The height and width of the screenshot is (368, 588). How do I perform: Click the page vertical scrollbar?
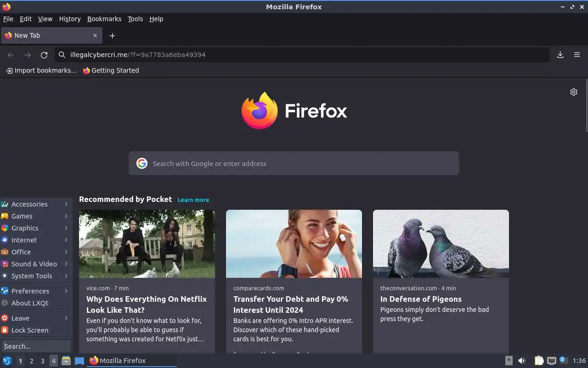point(586,106)
